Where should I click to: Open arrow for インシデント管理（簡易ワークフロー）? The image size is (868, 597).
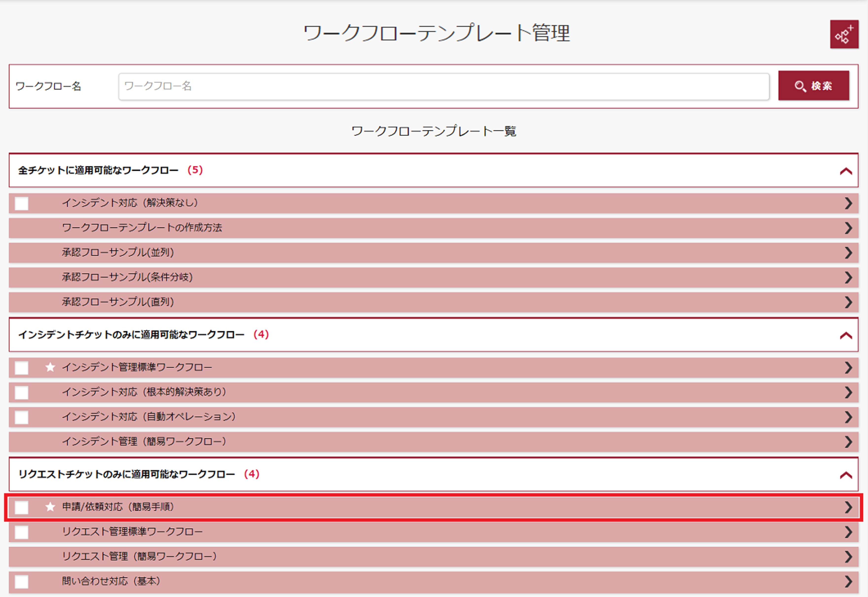tap(848, 442)
